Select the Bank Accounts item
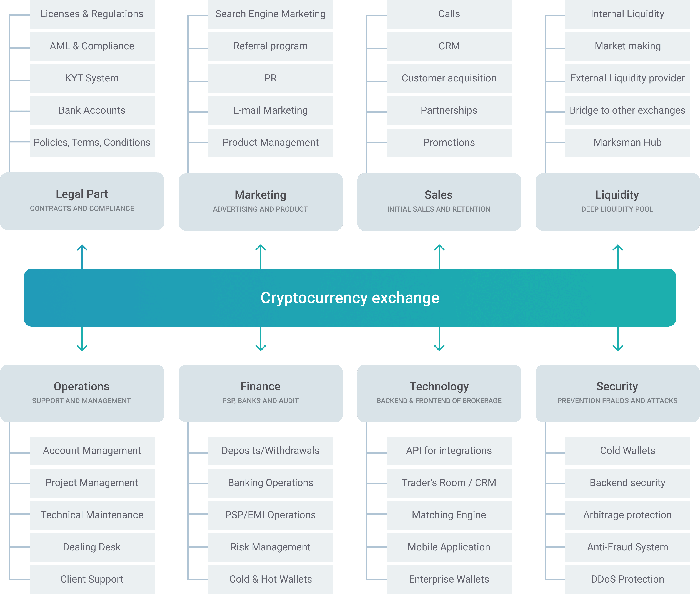The height and width of the screenshot is (594, 700). pyautogui.click(x=92, y=110)
